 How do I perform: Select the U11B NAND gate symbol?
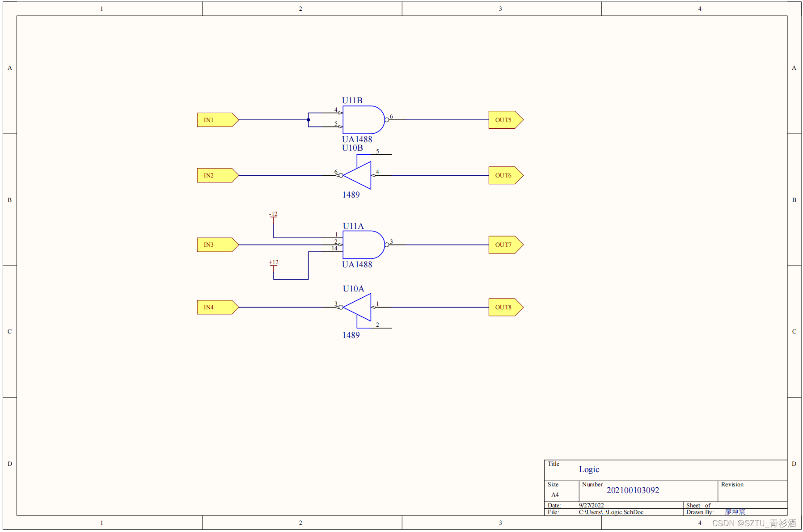(363, 120)
